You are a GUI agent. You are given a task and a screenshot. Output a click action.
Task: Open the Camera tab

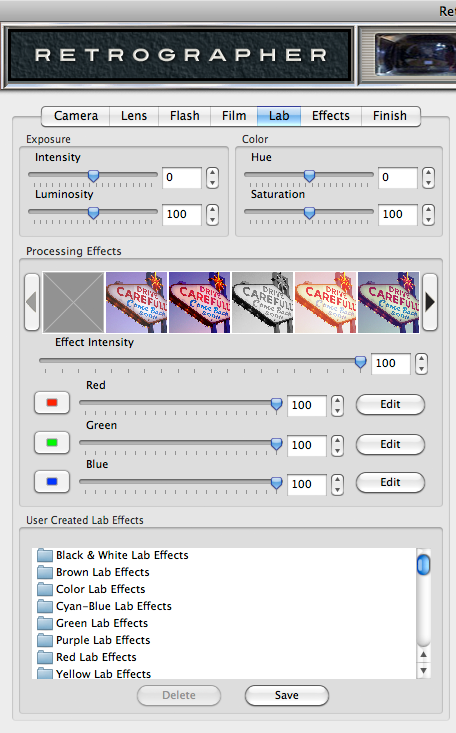click(76, 116)
